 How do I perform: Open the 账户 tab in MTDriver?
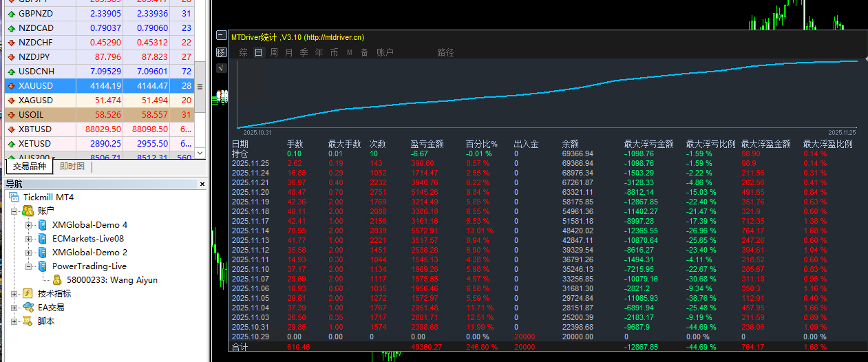[385, 52]
